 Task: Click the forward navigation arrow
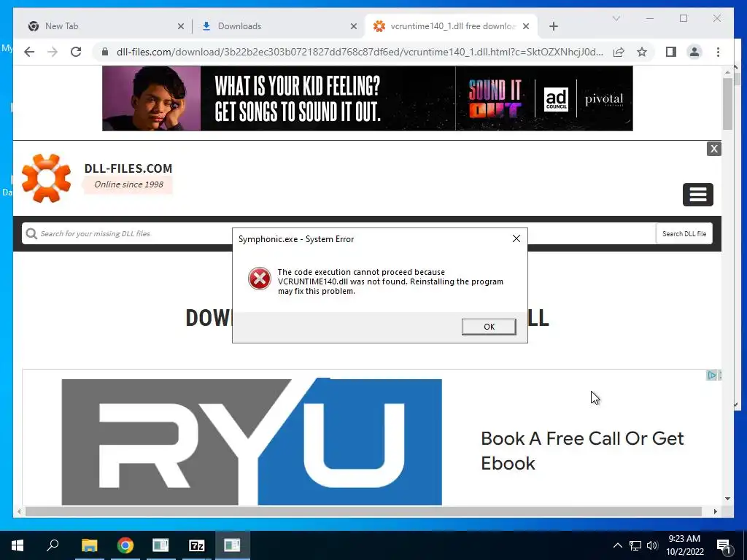click(x=53, y=52)
